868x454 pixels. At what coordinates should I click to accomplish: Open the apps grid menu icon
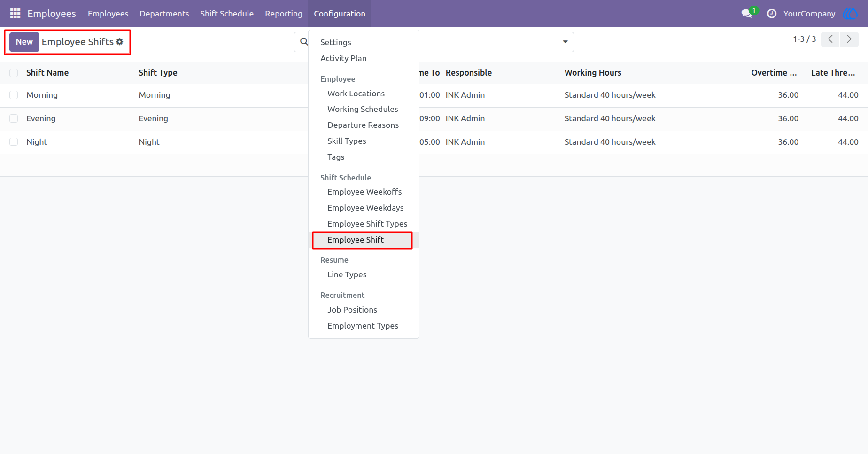point(15,14)
